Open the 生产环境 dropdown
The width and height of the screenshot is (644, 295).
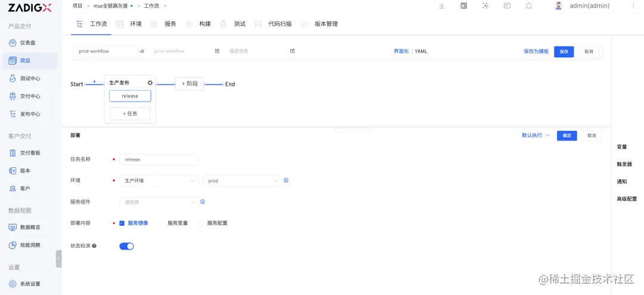pyautogui.click(x=159, y=180)
